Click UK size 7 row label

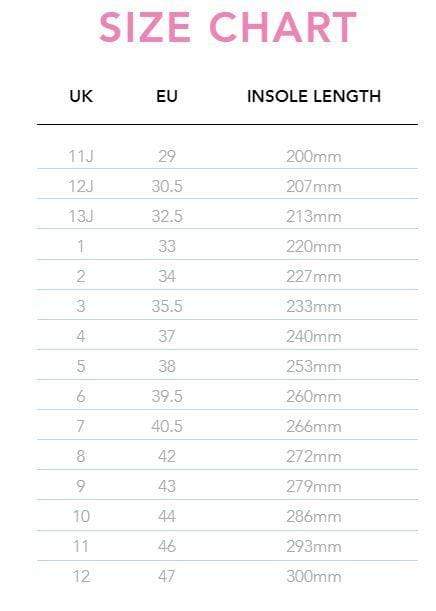pos(80,426)
